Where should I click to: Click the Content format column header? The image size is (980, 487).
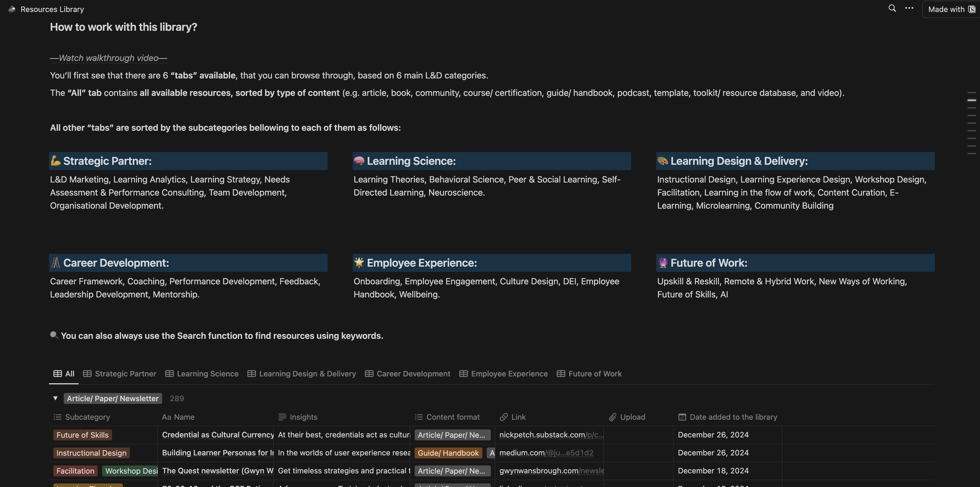click(x=453, y=417)
